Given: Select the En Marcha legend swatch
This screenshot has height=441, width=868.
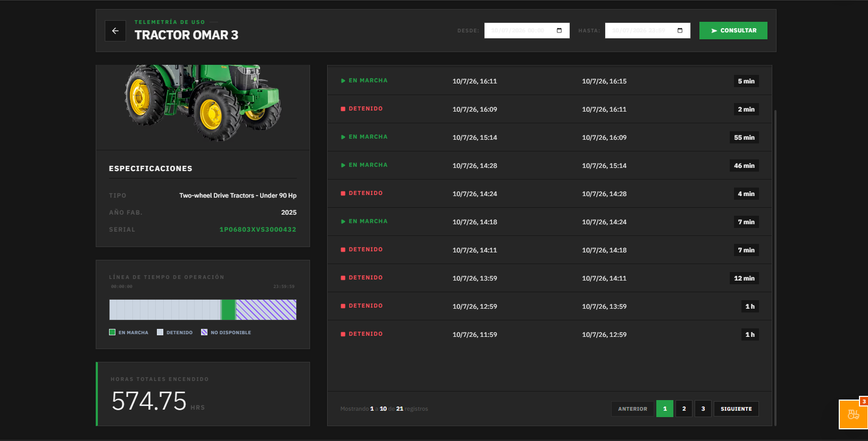Looking at the screenshot, I should (112, 332).
